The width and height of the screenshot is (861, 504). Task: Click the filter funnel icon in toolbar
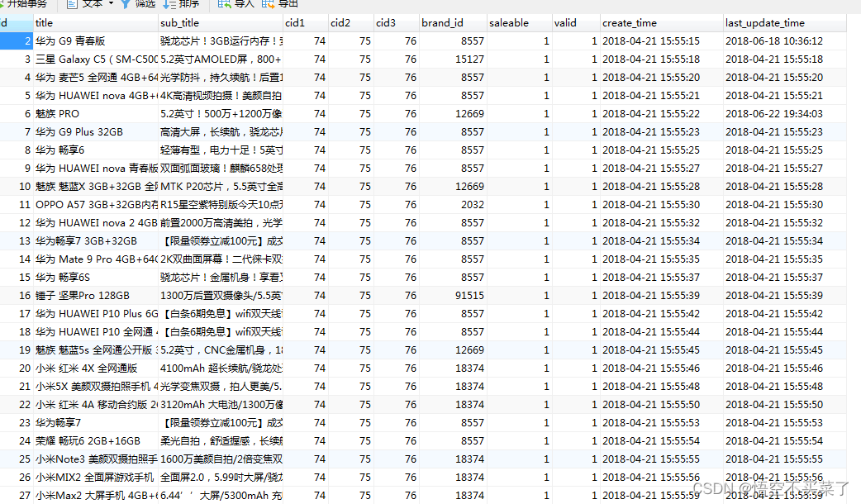pos(126,4)
